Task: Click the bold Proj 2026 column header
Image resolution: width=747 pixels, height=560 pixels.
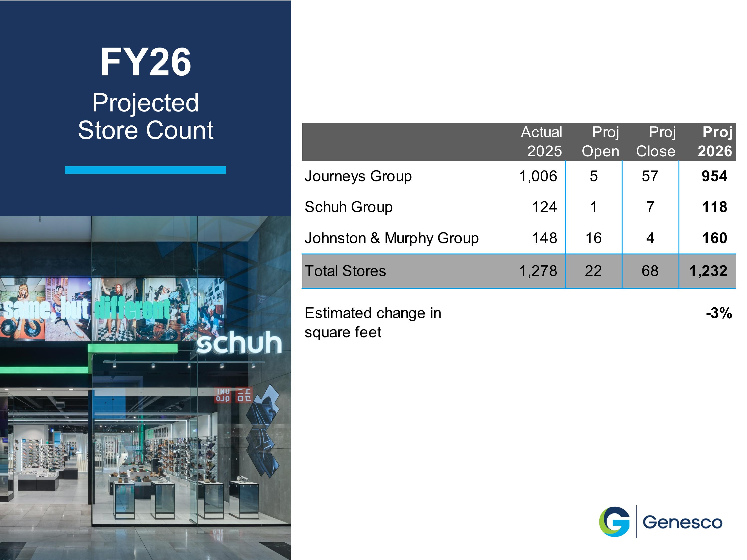Action: tap(715, 142)
